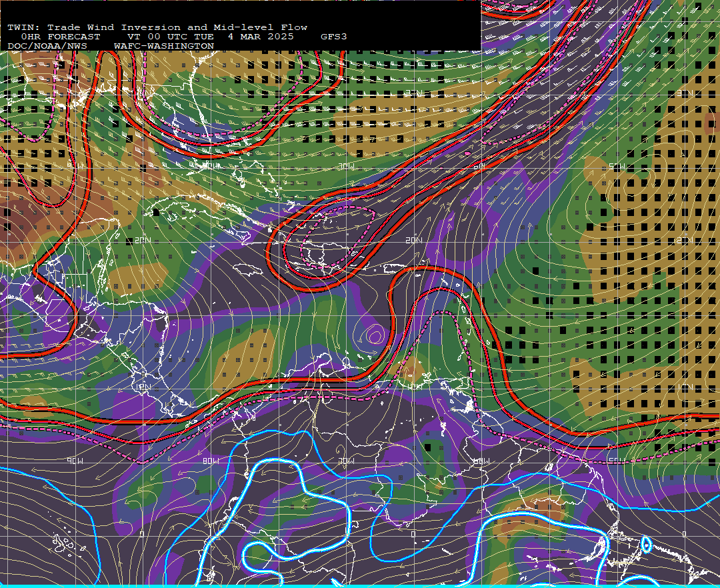Click the lower-row 80W longitude label
The width and height of the screenshot is (720, 588).
211,461
